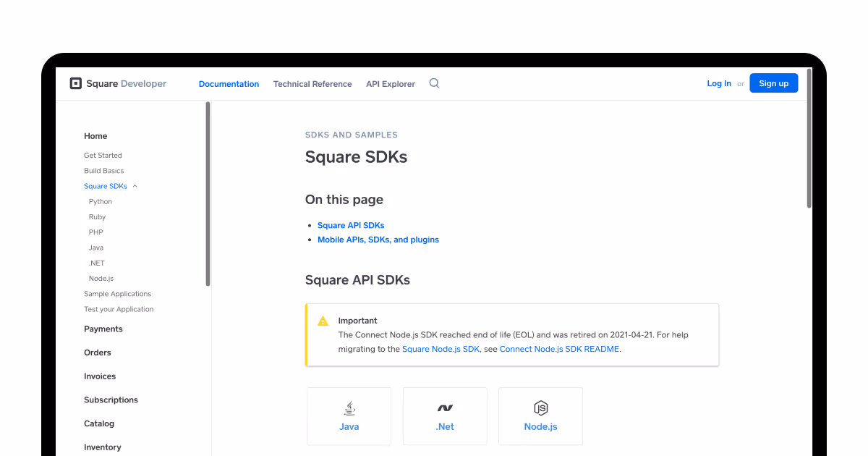Click the 'SDKS AND SAMPLES' breadcrumb text
The height and width of the screenshot is (456, 868).
[x=352, y=135]
